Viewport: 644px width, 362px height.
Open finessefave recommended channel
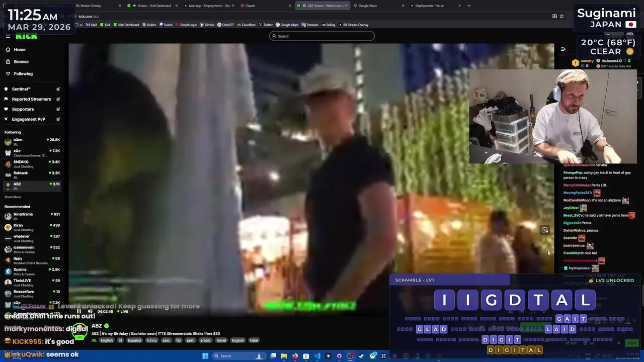tap(32, 293)
